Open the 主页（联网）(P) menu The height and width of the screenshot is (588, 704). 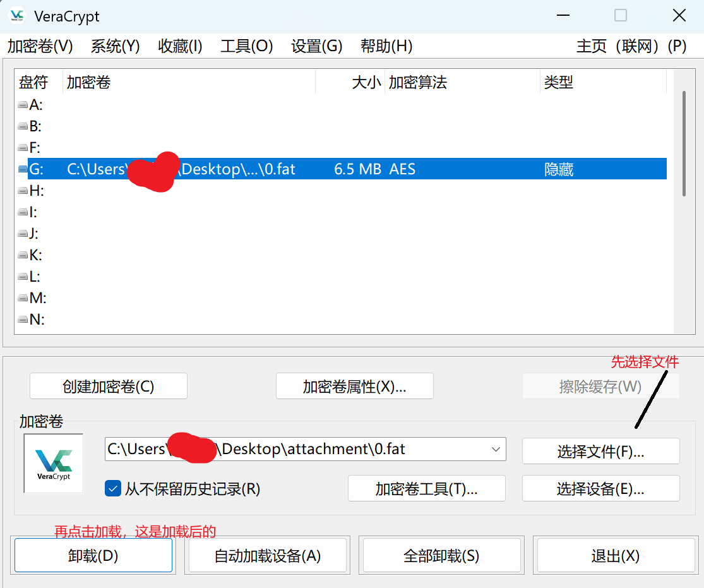point(631,46)
